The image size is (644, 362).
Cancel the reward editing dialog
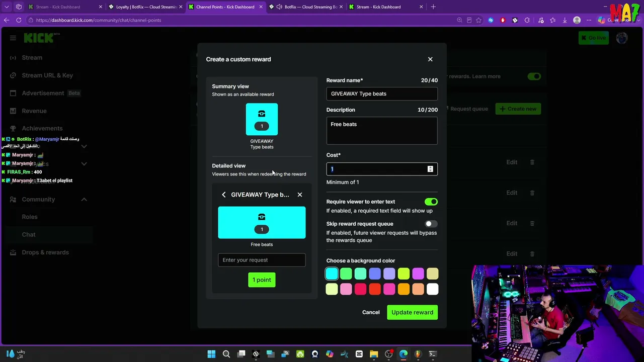click(371, 312)
